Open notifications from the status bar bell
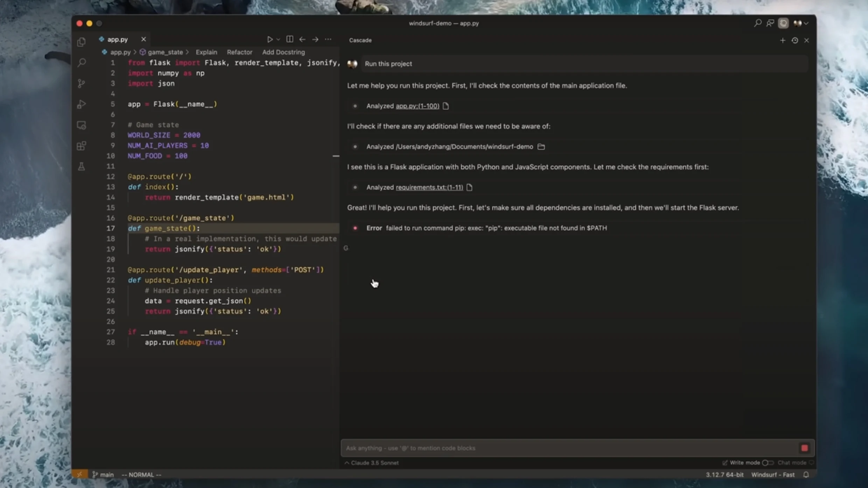Image resolution: width=868 pixels, height=488 pixels. [x=806, y=474]
